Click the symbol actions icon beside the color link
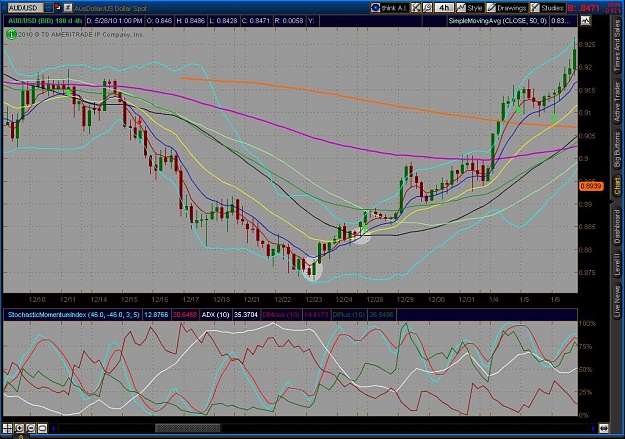The height and width of the screenshot is (439, 625). pyautogui.click(x=68, y=8)
